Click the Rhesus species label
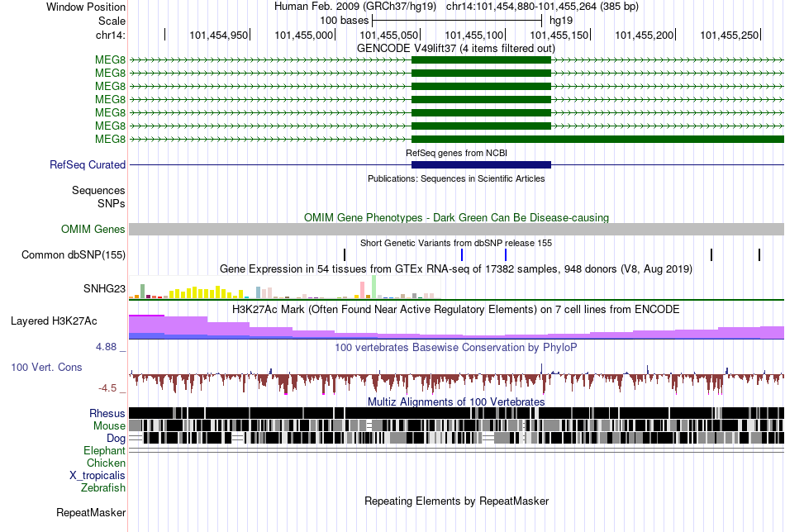This screenshot has height=532, width=785. coord(107,413)
